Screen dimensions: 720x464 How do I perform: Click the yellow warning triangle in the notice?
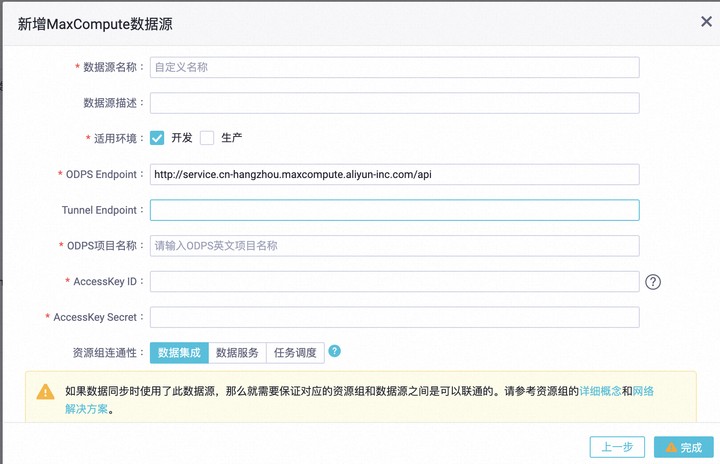[45, 391]
